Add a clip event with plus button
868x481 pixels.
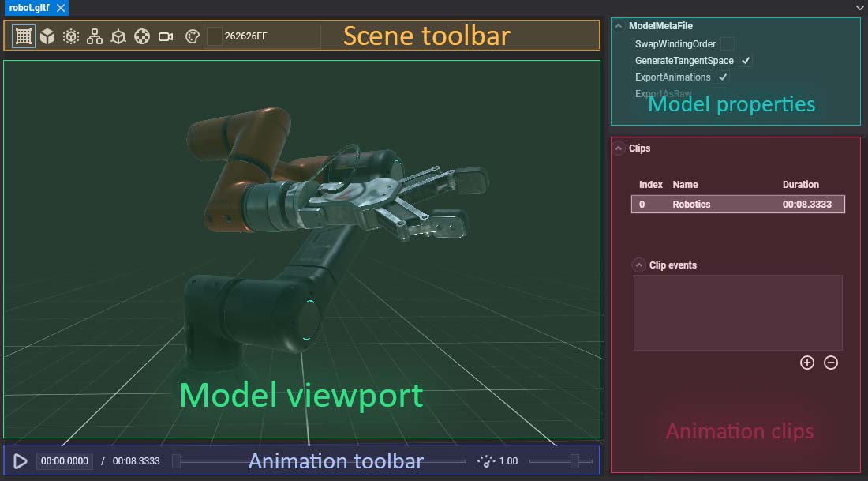[806, 363]
